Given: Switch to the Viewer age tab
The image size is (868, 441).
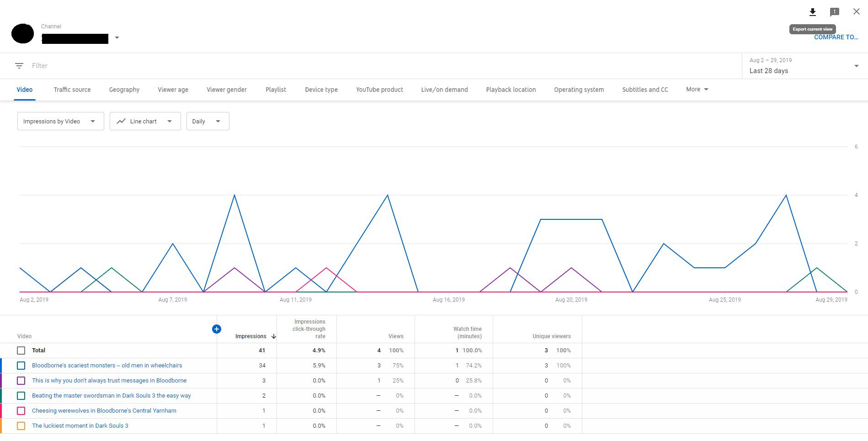Looking at the screenshot, I should tap(173, 90).
